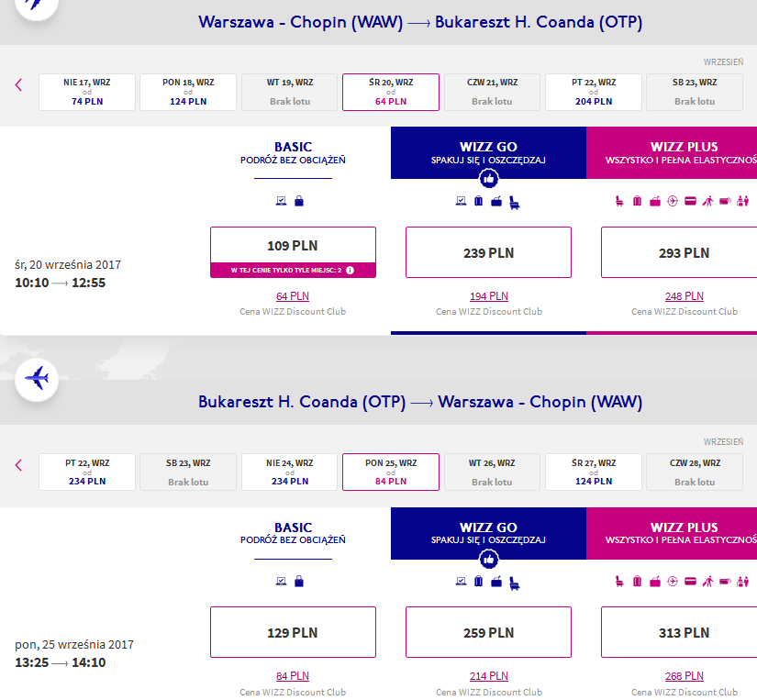This screenshot has width=757, height=700.
Task: Open 248 PLN Discount Club price link
Action: click(685, 296)
